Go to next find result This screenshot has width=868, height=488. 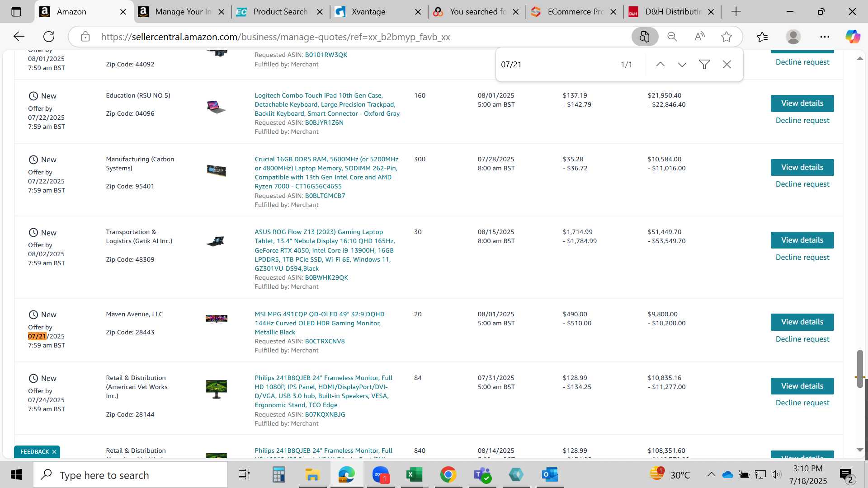coord(682,65)
